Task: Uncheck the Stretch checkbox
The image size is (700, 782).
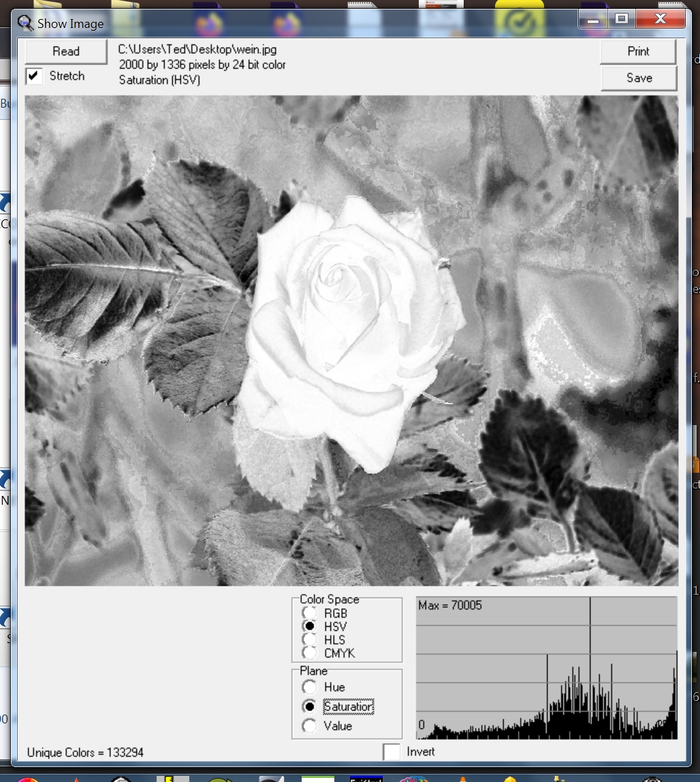Action: [34, 76]
